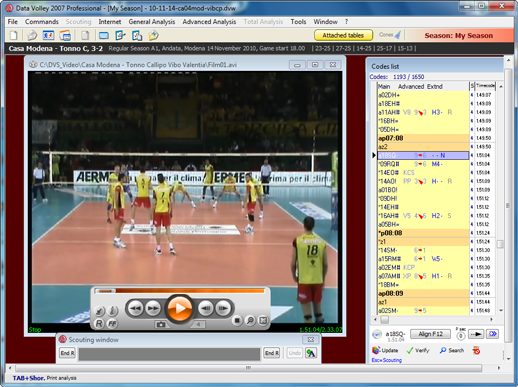This screenshot has height=387, width=518.
Task: Stop the video with the square button
Action: [237, 321]
